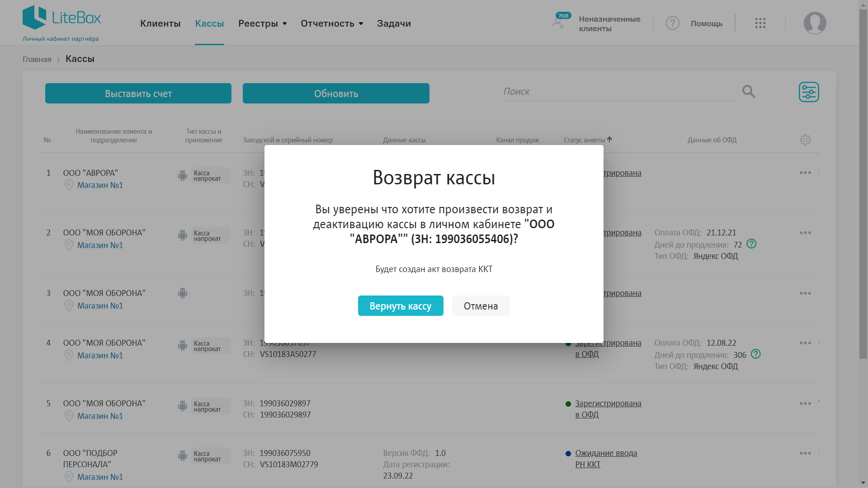
Task: Open Магазин №1 link in row 5
Action: (100, 416)
